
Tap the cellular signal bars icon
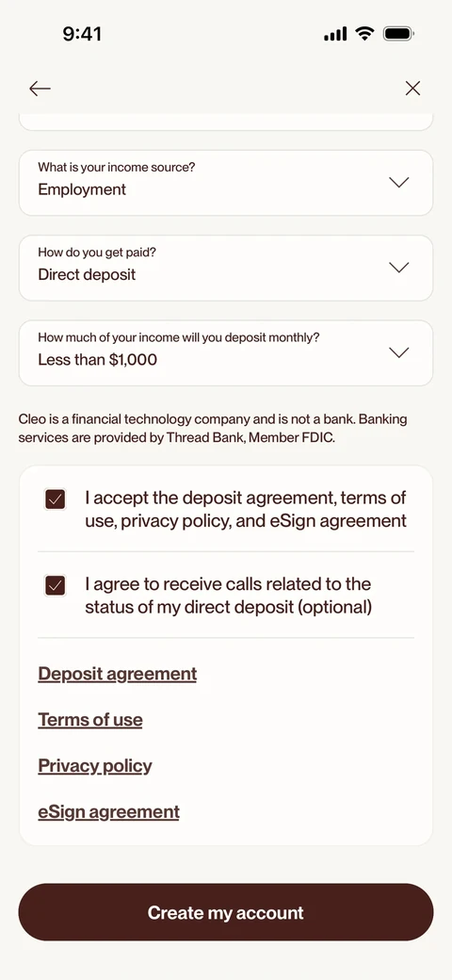335,34
